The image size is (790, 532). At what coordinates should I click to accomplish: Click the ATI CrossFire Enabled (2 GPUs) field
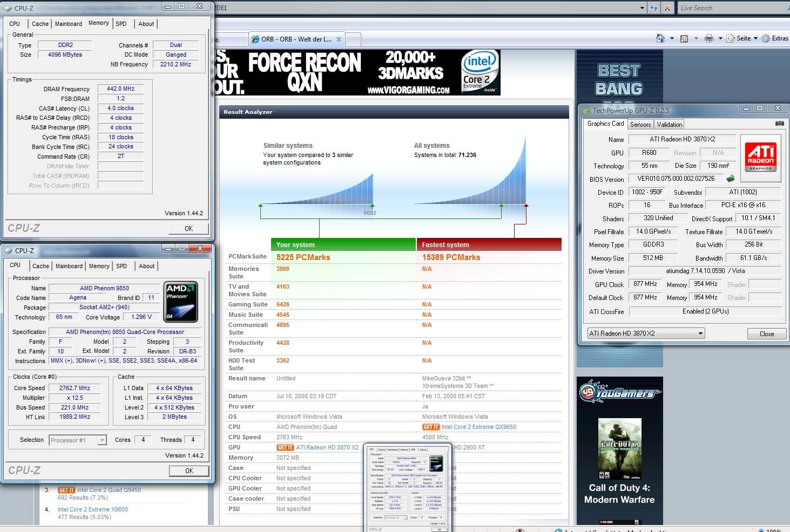pos(705,311)
